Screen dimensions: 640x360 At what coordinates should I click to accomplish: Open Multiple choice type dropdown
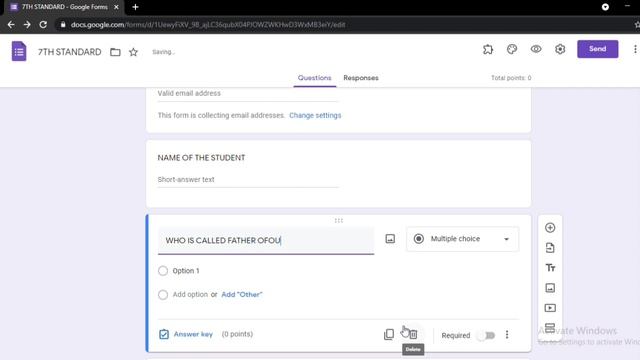point(462,239)
